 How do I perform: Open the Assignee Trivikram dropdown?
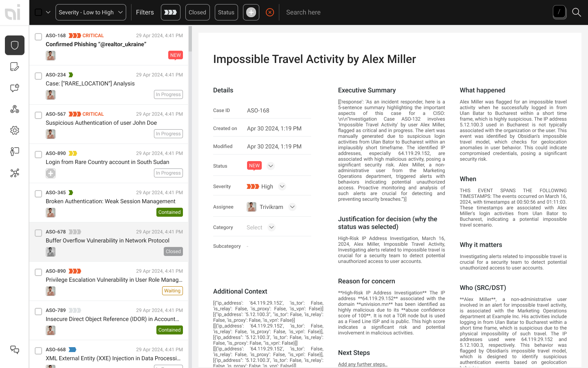(292, 207)
